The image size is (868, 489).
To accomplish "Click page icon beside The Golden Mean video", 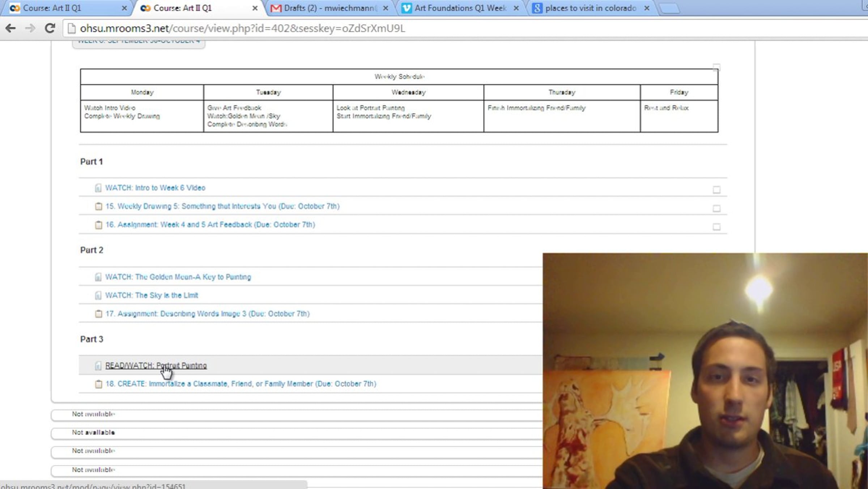I will pyautogui.click(x=98, y=277).
